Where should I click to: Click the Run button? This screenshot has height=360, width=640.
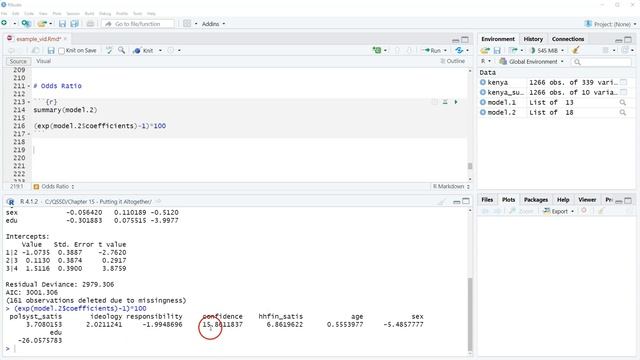432,51
